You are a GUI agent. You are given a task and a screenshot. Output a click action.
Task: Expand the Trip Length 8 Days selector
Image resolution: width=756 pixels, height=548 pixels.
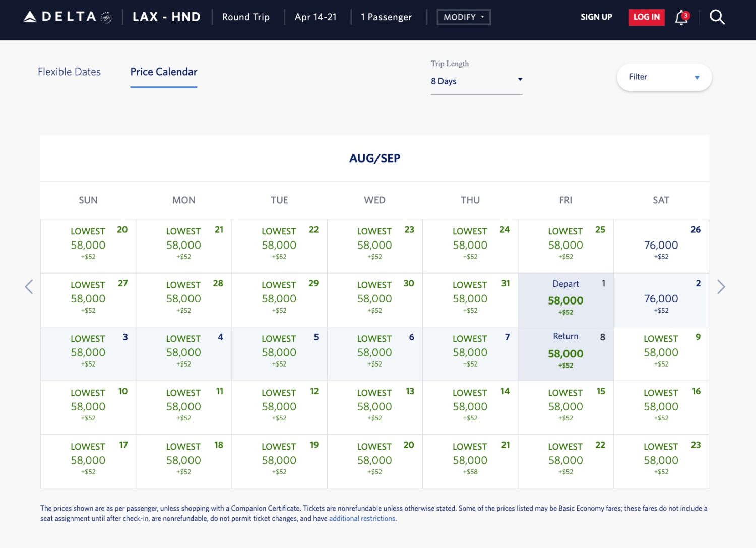476,81
